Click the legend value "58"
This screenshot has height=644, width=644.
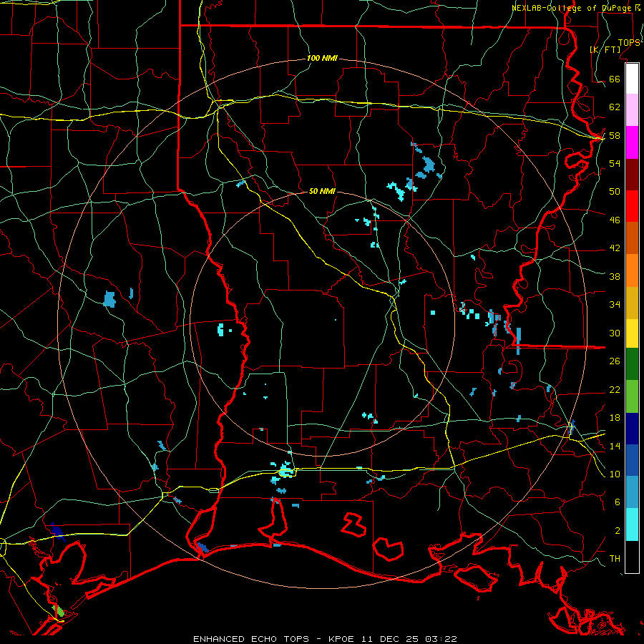(x=615, y=135)
